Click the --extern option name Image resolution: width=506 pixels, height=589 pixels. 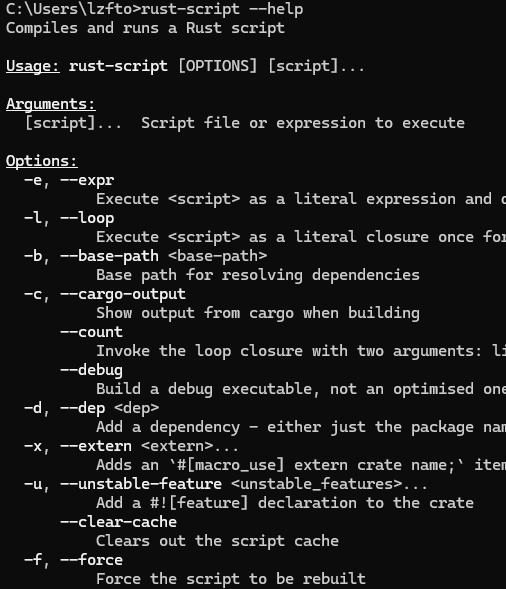(96, 446)
